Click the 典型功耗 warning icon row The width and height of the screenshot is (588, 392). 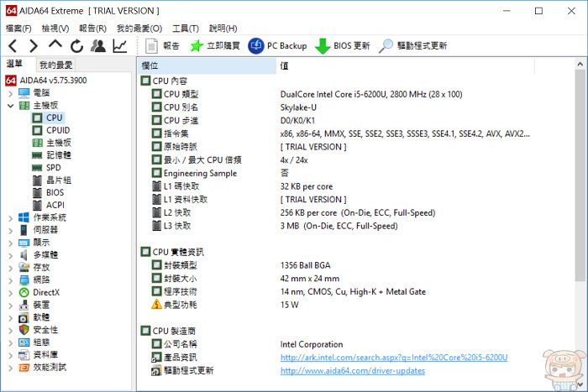point(175,305)
